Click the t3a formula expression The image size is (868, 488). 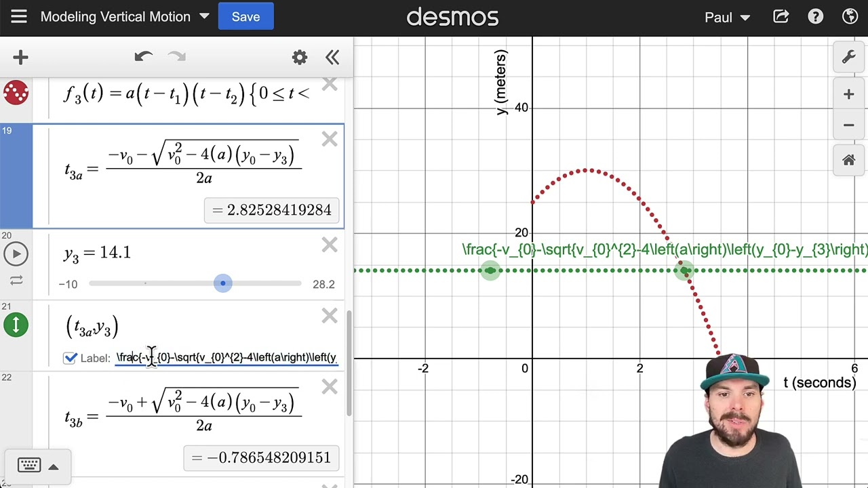click(x=183, y=162)
